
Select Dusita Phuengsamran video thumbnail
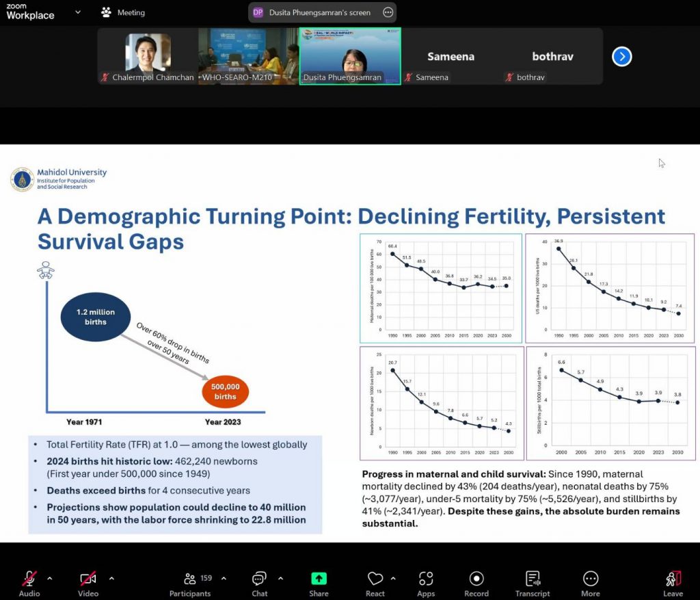coord(350,55)
